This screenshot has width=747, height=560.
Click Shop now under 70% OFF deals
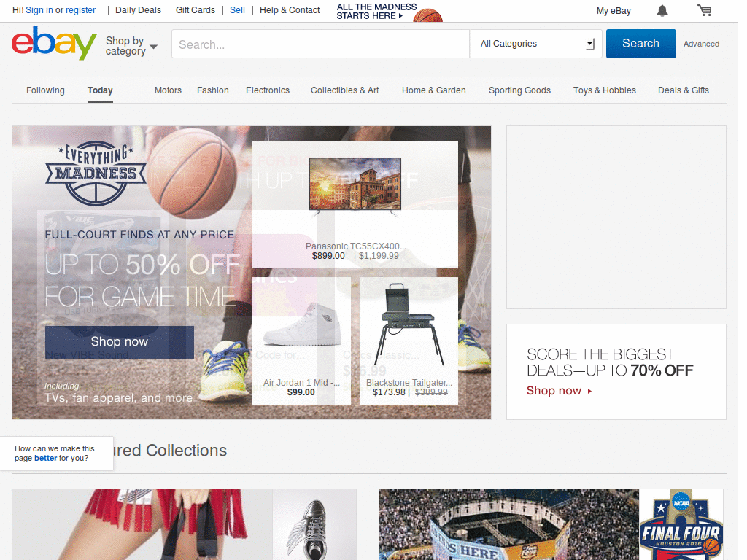[x=559, y=391]
